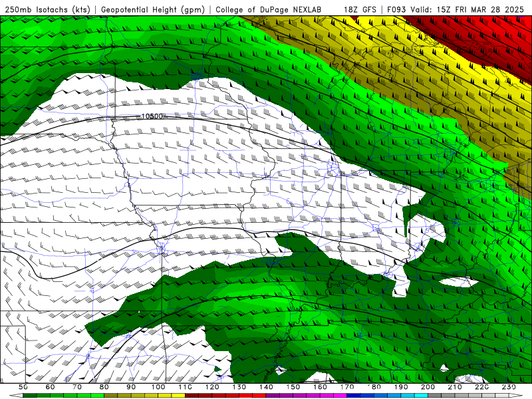This screenshot has height=399, width=532.
Task: Click the '210' value on the color scale
Action: click(455, 387)
